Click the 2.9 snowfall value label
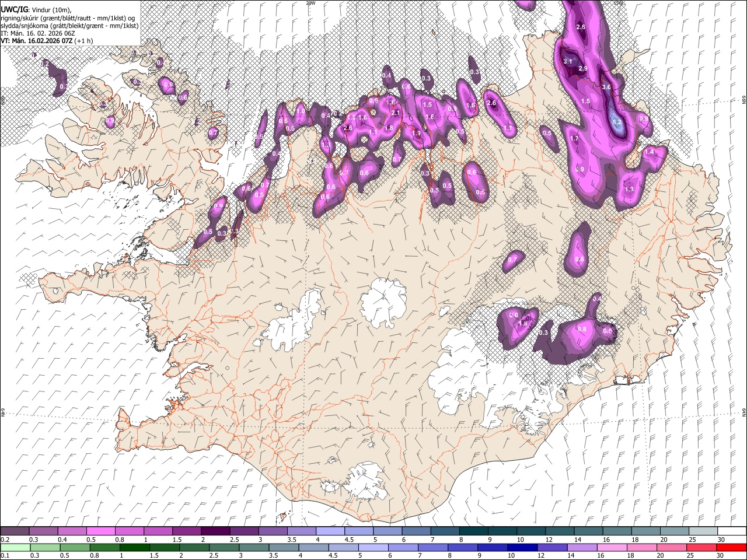The image size is (747, 560). (x=582, y=69)
